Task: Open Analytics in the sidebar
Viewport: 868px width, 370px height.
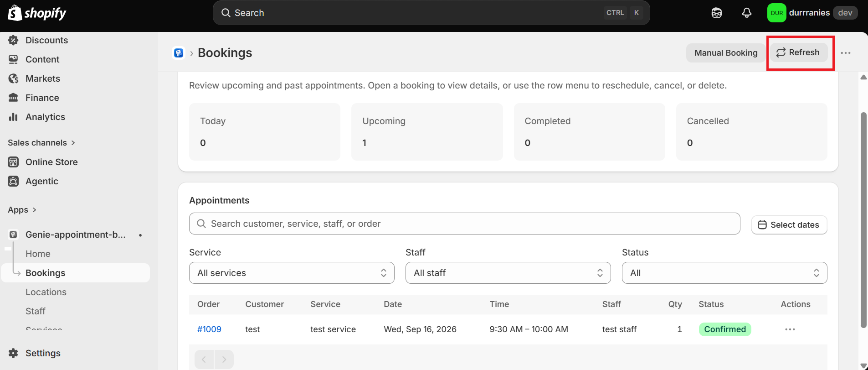Action: coord(45,117)
